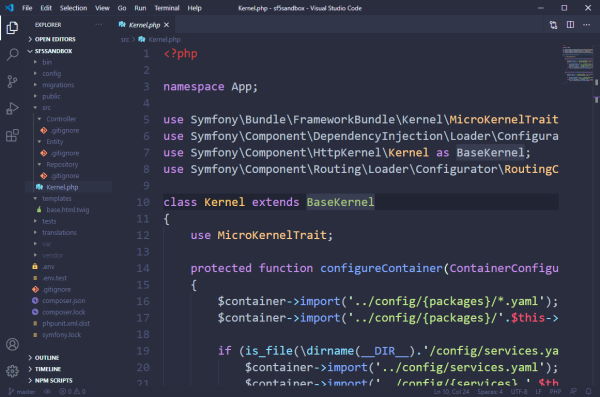The image size is (600, 397).
Task: Open the Run menu
Action: point(140,8)
